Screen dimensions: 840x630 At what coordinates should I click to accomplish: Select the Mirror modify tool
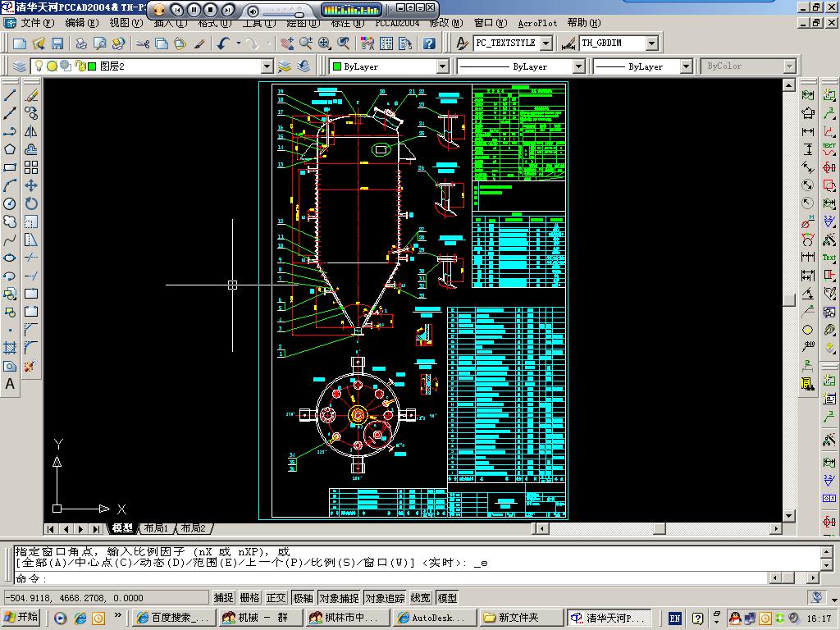pos(31,131)
